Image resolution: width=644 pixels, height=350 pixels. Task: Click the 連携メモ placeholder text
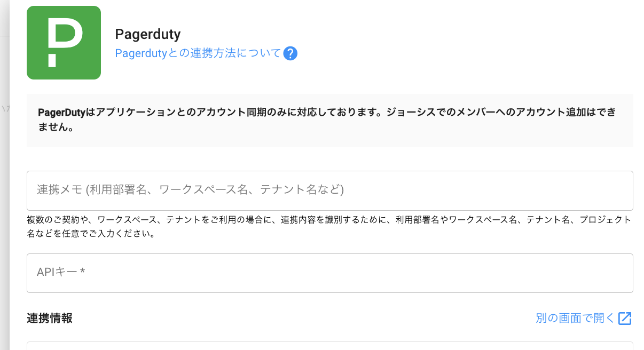coord(190,190)
